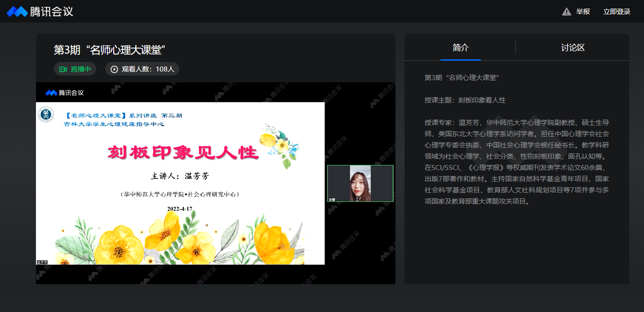Click the 主讲人：温芳芳 text on slide
The image size is (644, 312).
[x=180, y=176]
